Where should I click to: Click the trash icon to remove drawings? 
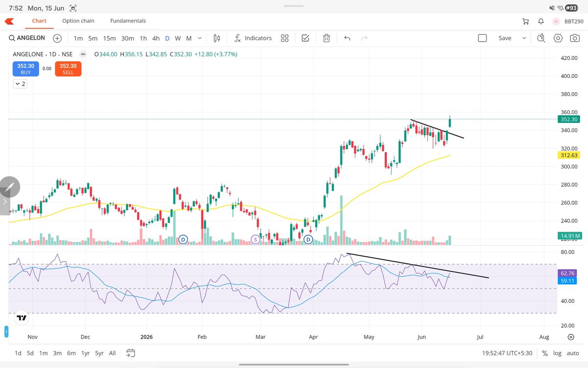(x=326, y=38)
